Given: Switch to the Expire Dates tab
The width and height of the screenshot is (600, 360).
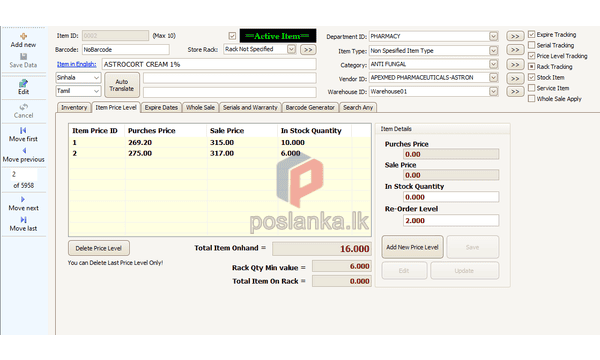Looking at the screenshot, I should click(x=161, y=108).
